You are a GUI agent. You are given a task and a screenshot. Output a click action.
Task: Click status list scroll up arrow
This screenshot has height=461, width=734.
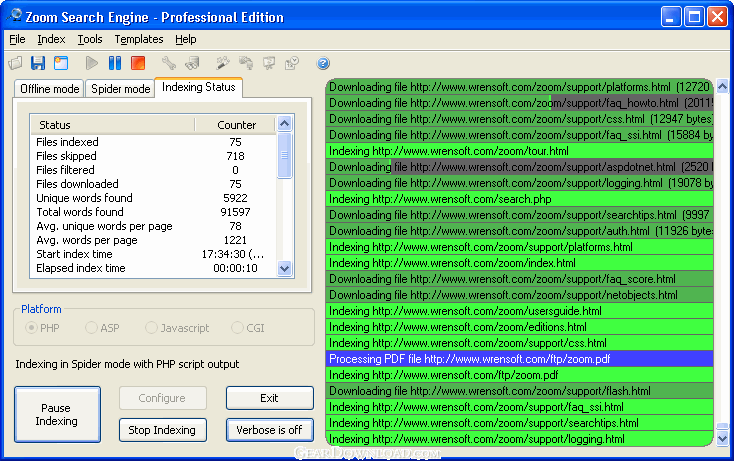pos(284,124)
